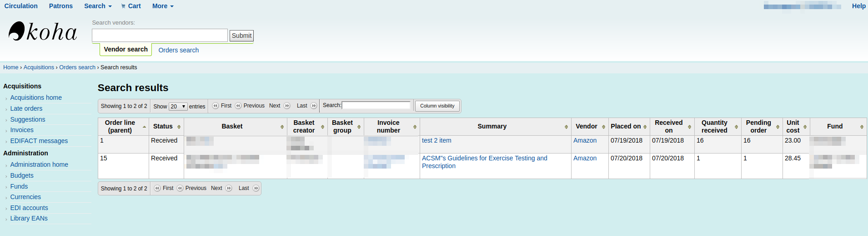Click the Last page icon in top pager
Screen dimensions: 868x236
click(313, 106)
